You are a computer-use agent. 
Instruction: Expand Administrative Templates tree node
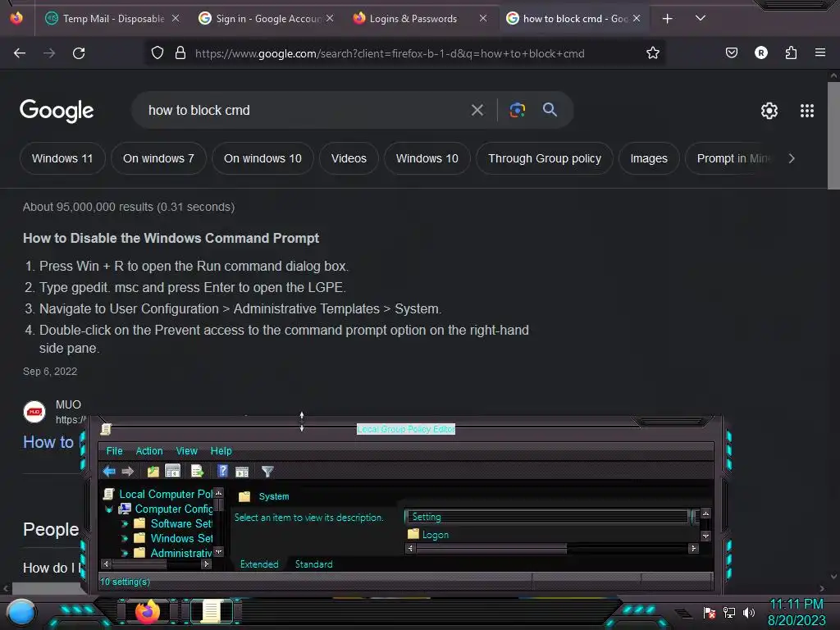(x=125, y=553)
